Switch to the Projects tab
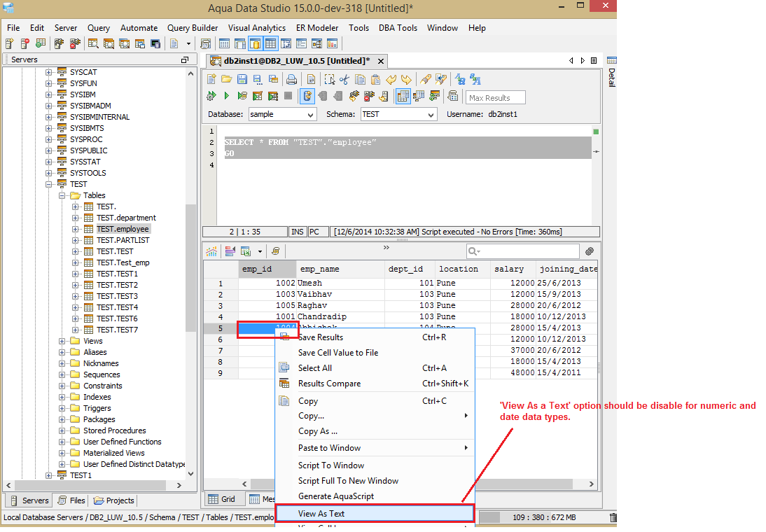 click(113, 500)
